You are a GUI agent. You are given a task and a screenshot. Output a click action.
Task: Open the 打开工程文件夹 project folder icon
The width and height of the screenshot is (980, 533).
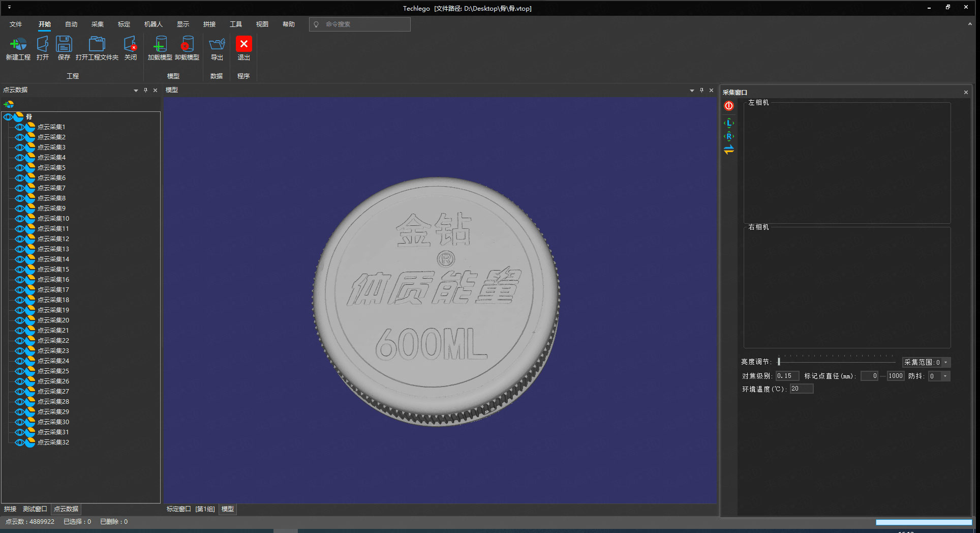coord(97,45)
